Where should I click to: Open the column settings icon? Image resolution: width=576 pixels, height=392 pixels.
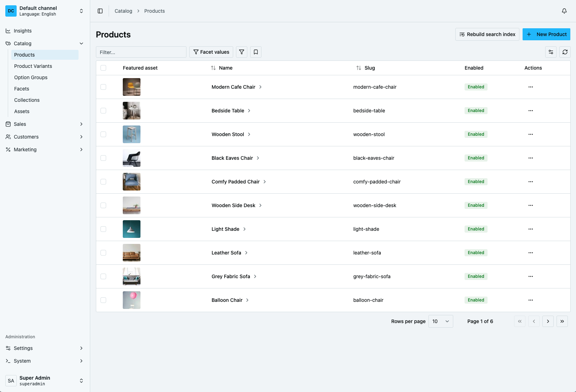point(551,52)
